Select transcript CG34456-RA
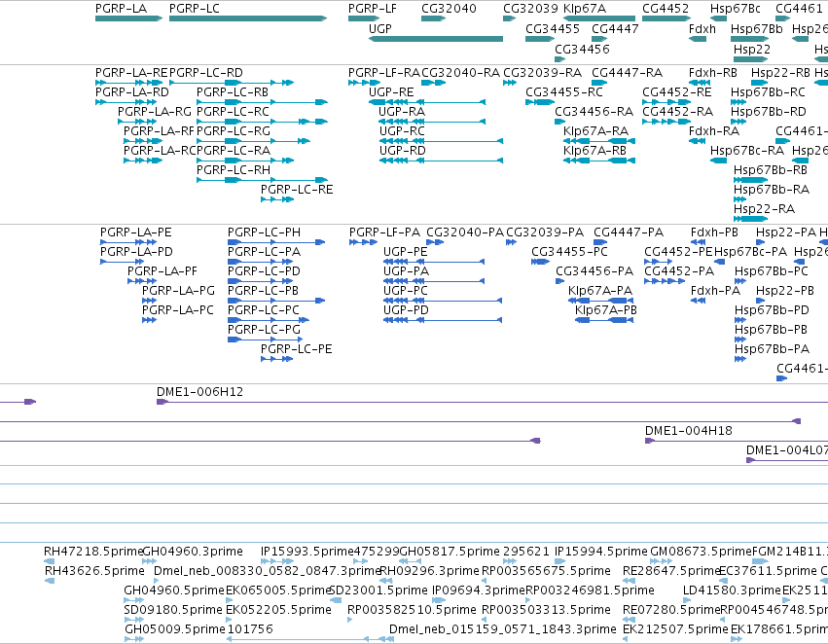This screenshot has height=644, width=828. point(594,111)
